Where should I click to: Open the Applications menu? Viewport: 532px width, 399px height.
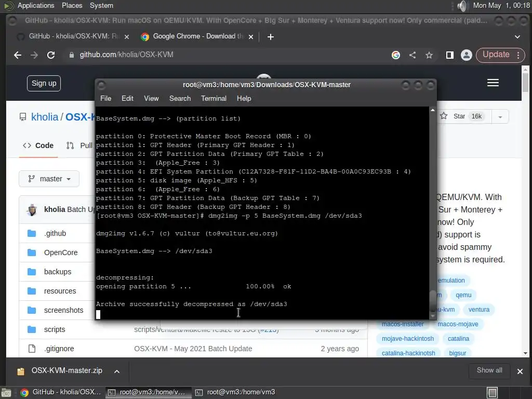36,5
